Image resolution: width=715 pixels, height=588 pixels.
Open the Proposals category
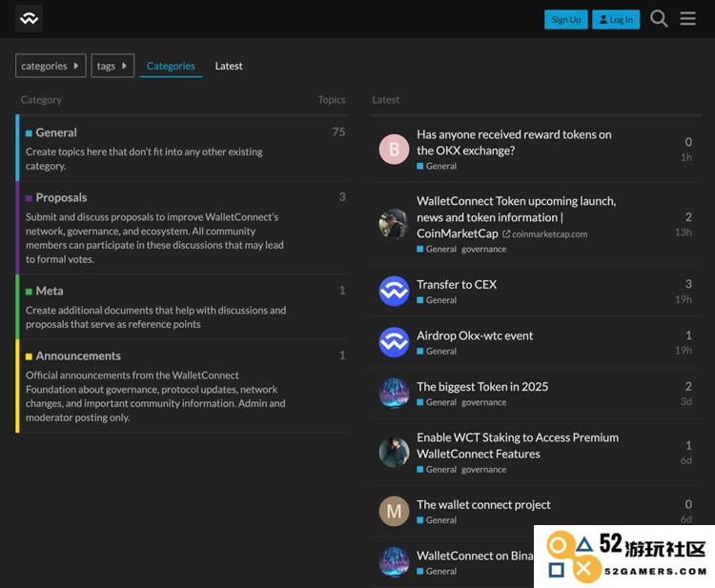(x=61, y=197)
